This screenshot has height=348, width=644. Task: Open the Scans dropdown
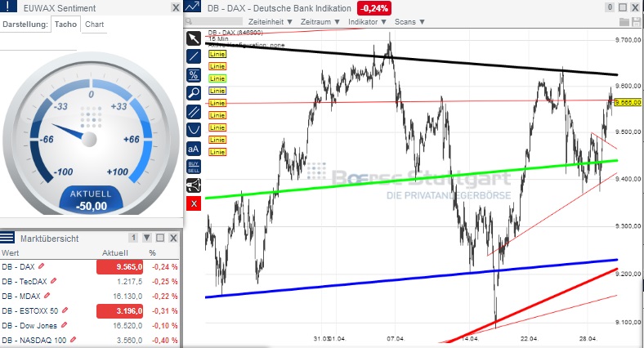tap(410, 22)
